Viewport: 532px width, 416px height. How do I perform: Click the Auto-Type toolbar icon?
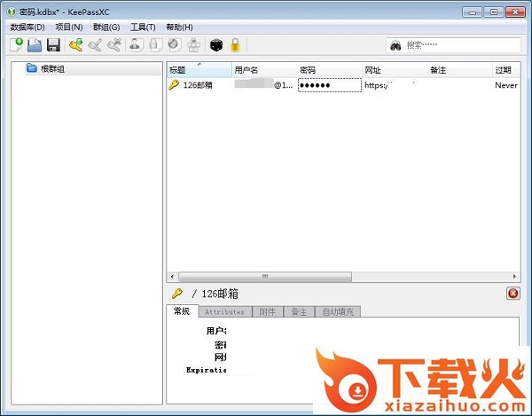[x=193, y=44]
